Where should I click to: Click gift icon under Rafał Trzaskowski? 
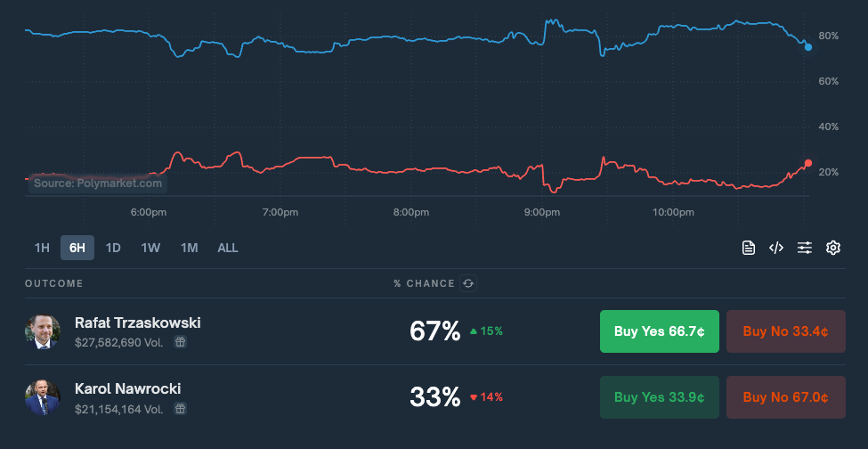point(180,341)
